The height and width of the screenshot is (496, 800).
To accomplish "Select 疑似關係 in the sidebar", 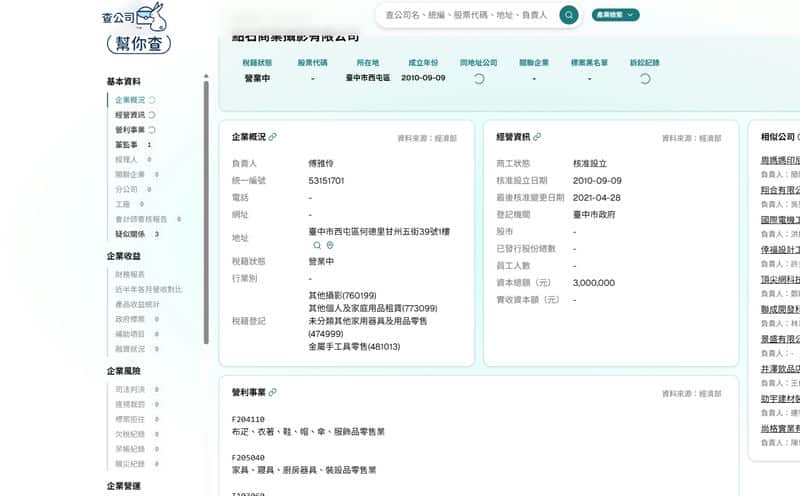I will [130, 234].
